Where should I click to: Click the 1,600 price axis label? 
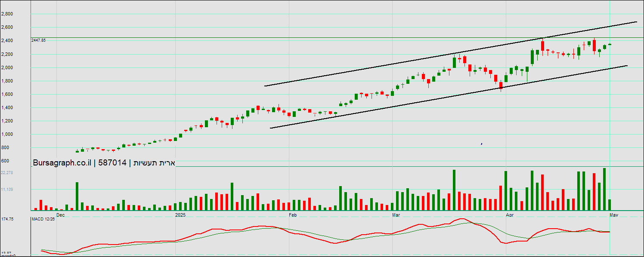coord(7,94)
